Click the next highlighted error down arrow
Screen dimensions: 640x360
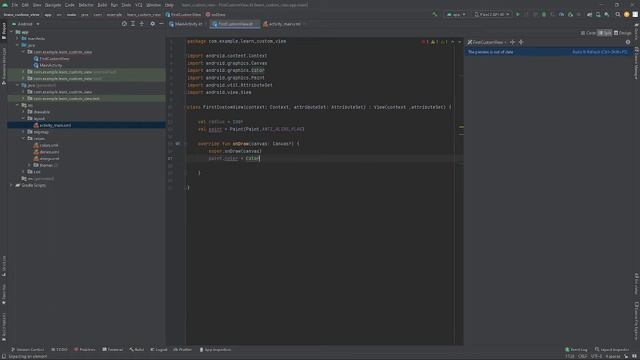tap(460, 42)
